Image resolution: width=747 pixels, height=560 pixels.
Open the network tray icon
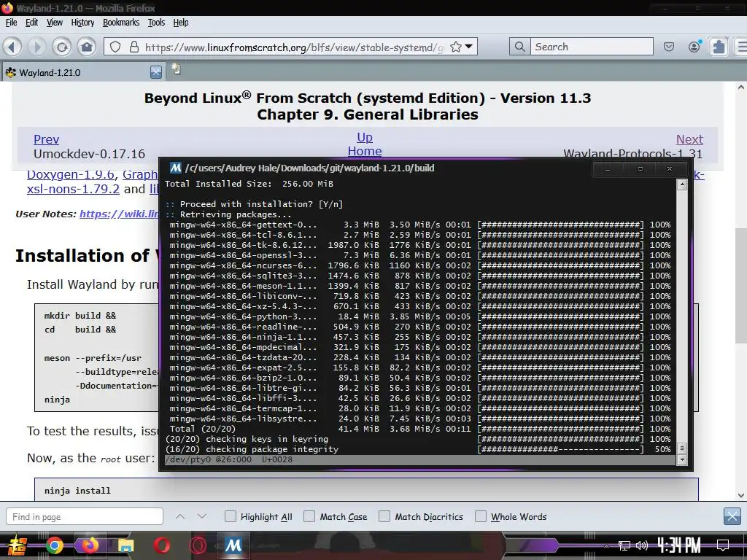624,545
